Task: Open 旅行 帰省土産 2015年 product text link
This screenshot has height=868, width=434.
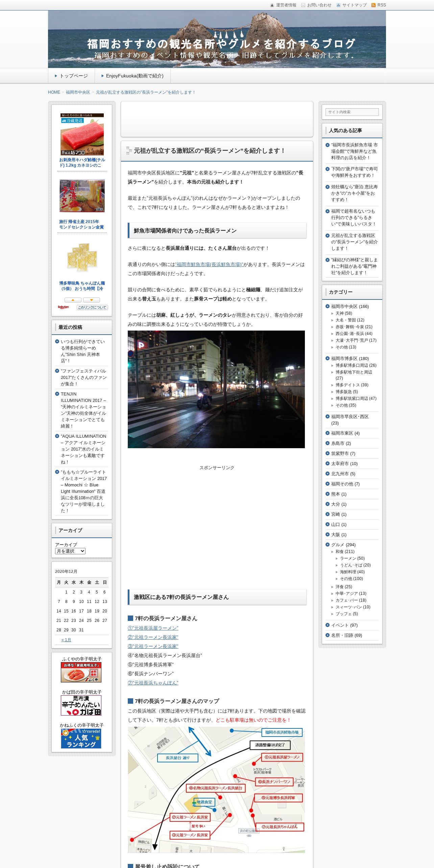Action: pos(81,224)
